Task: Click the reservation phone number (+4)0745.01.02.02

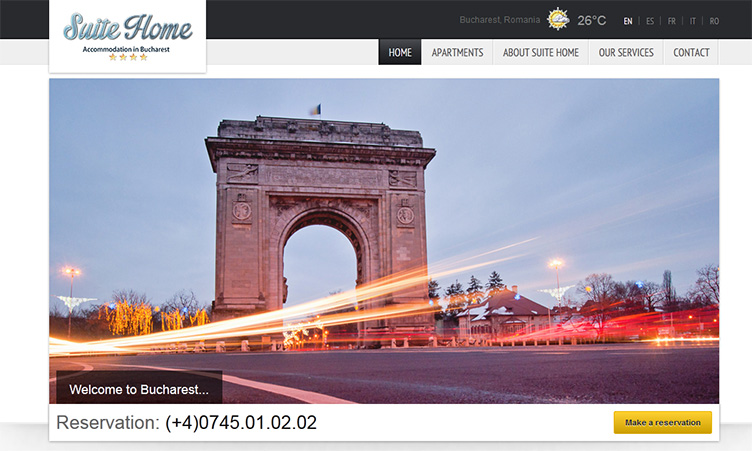Action: (x=241, y=422)
